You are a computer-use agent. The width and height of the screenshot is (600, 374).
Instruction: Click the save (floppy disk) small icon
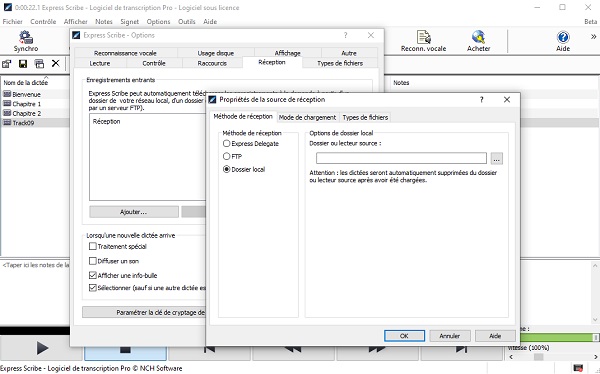pyautogui.click(x=23, y=64)
